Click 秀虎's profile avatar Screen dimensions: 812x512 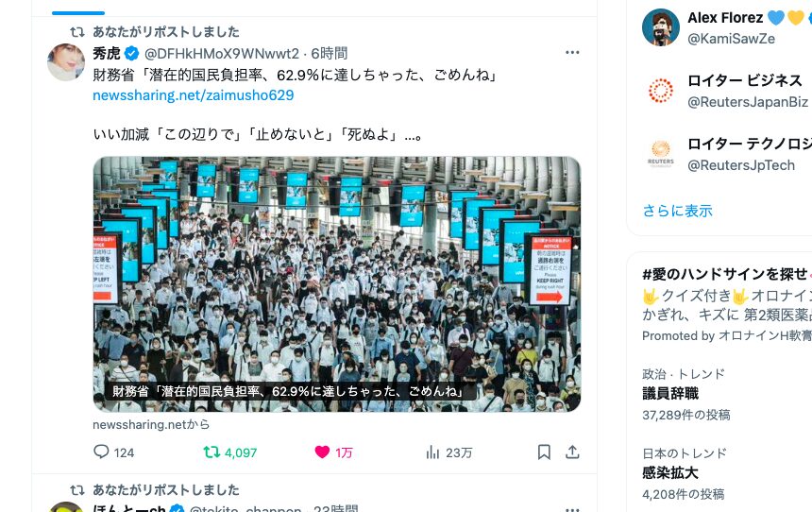(66, 62)
